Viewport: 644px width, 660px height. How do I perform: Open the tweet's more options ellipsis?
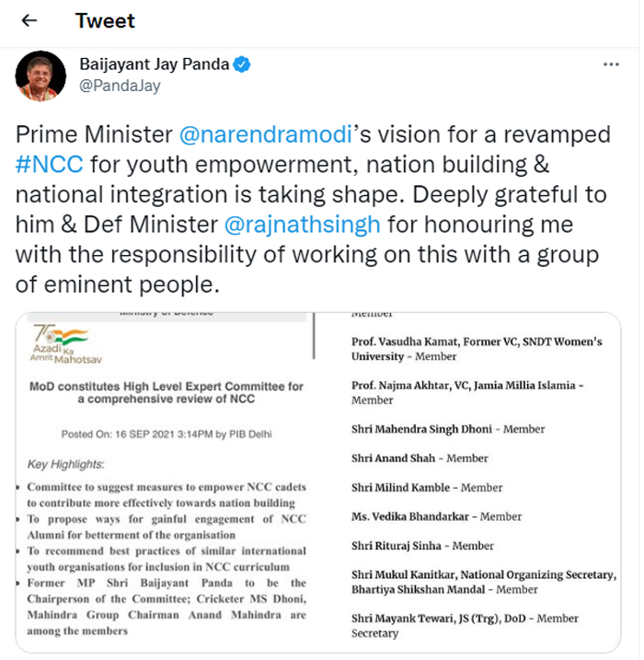611,64
